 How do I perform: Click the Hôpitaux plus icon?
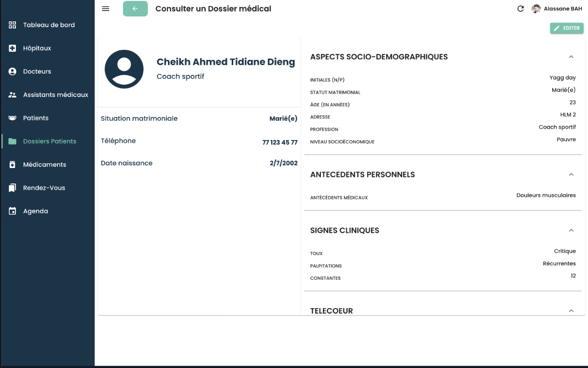point(12,48)
